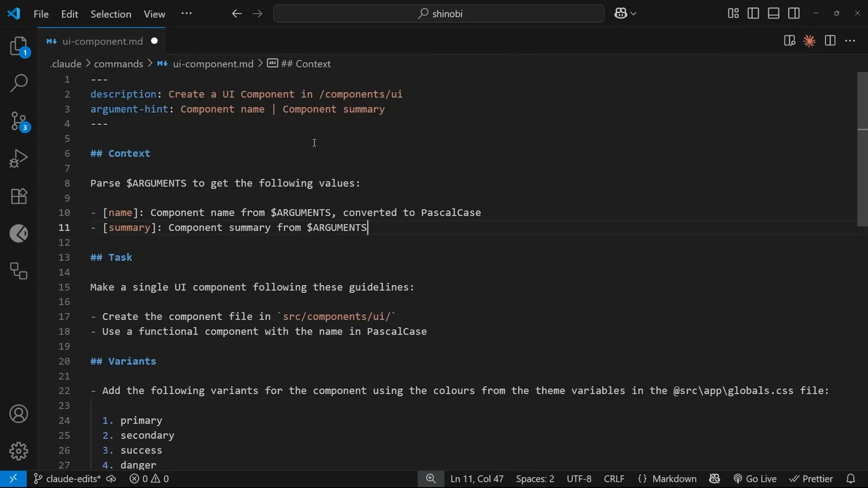
Task: Open the bottom activity bar blocks icon
Action: (19, 271)
